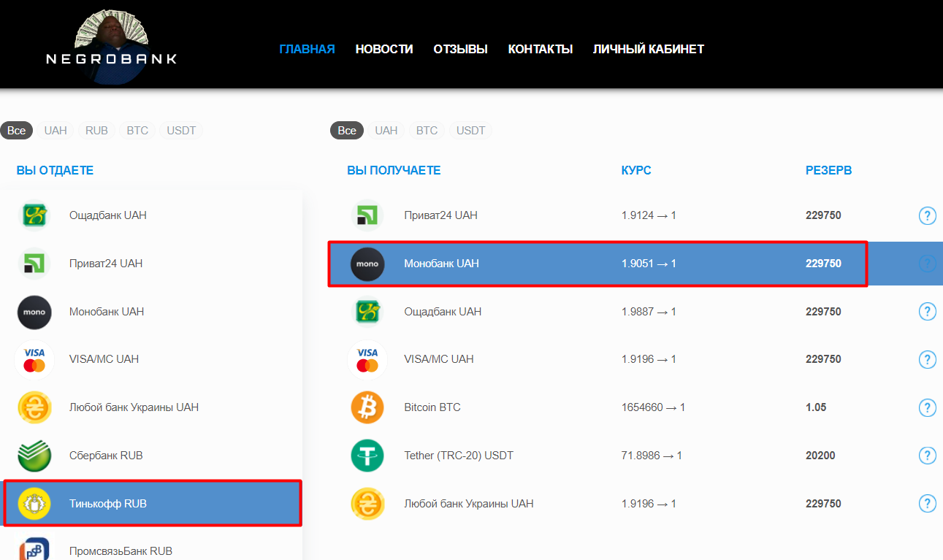This screenshot has height=560, width=943.
Task: Open help icon for Tether USDT row
Action: coord(927,456)
